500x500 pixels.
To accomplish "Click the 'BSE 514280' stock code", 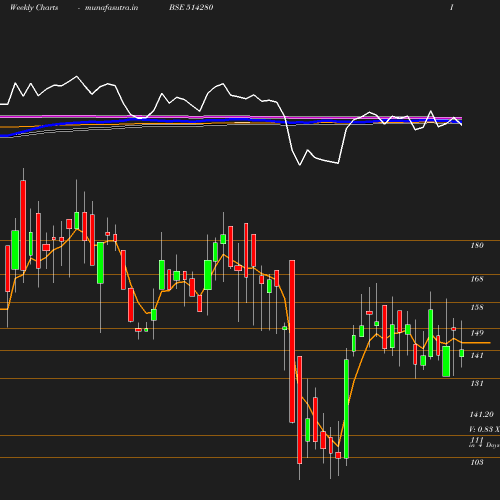I will 191,7.
